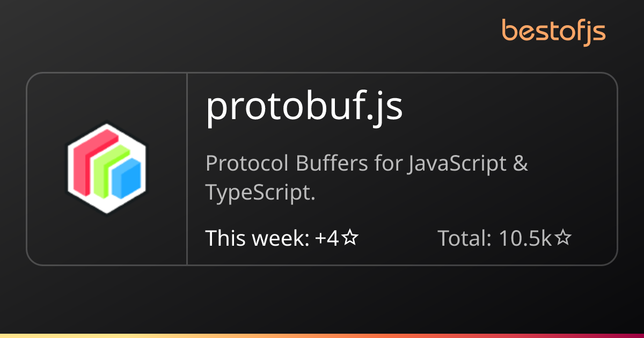Screen dimensions: 644x338
Task: Click the word 'for' in the description
Action: 387,164
